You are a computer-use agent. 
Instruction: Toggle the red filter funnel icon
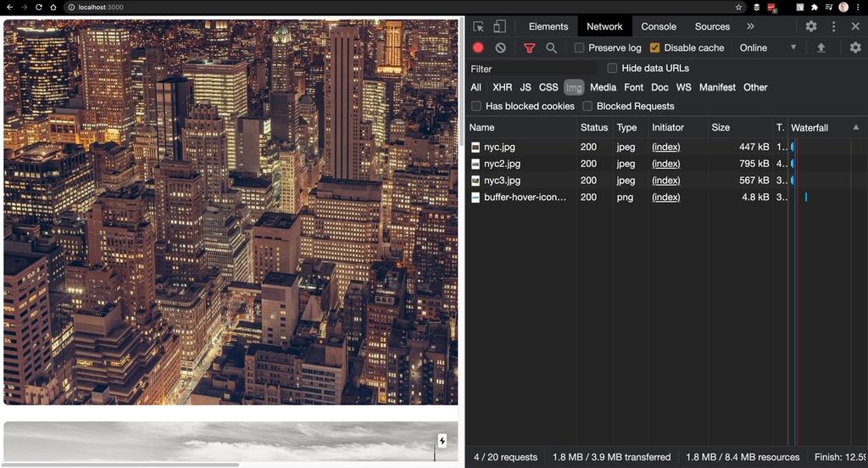(x=529, y=48)
